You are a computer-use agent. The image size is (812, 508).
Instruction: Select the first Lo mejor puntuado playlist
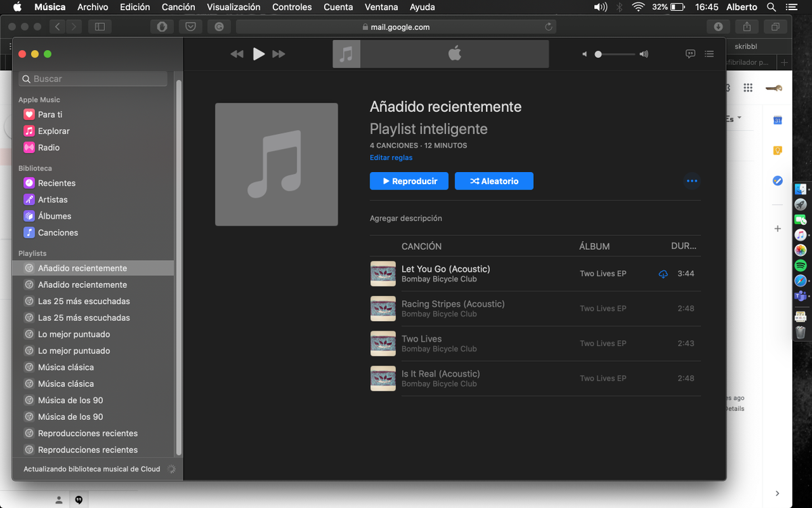(93, 334)
